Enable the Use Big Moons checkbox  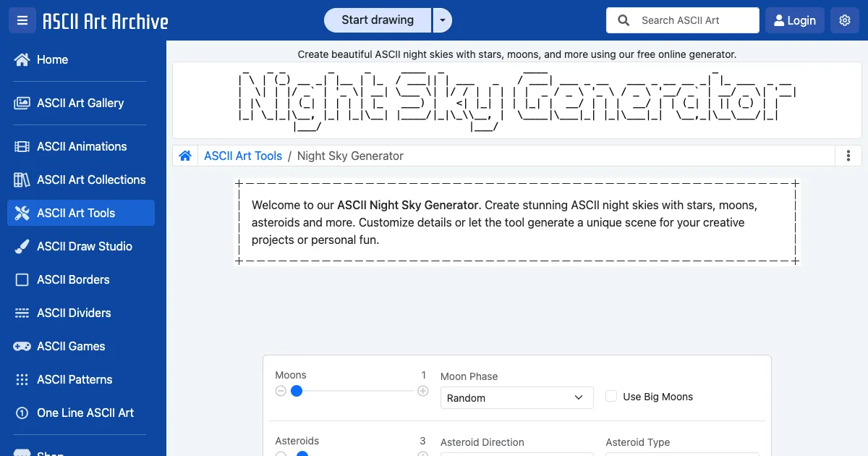tap(611, 397)
